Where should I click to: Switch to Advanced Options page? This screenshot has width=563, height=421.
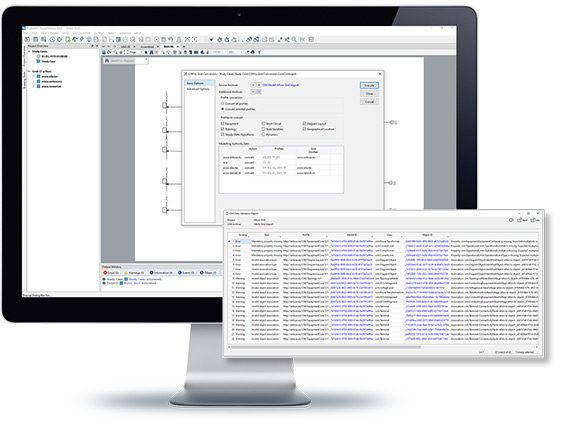coord(198,89)
